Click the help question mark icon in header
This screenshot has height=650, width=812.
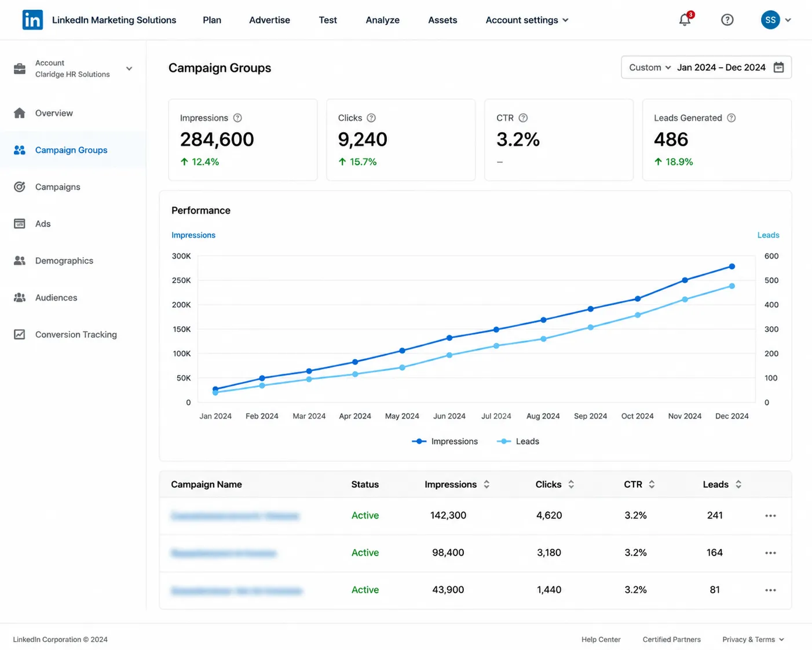tap(727, 20)
